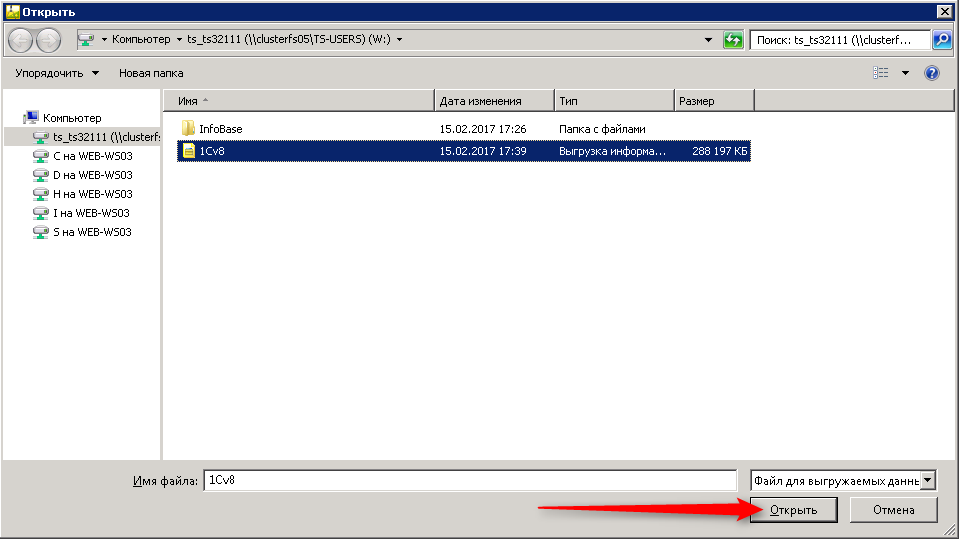Screen dimensions: 959x539
Task: Click the Forward navigation arrow button
Action: pos(48,40)
